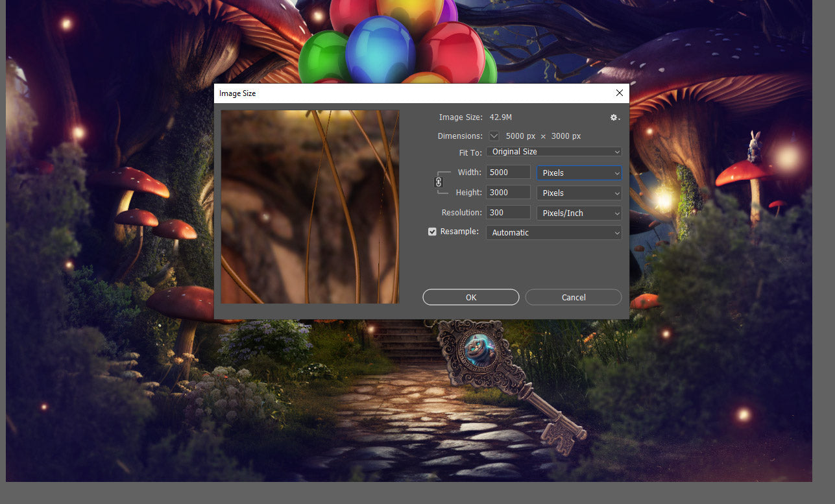Click the preview thumbnail in Image Size

pos(310,206)
